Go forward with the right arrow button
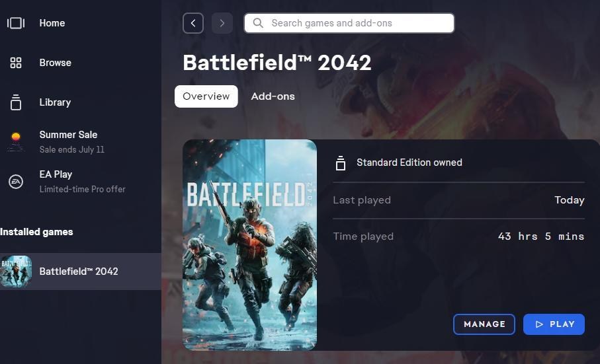This screenshot has height=364, width=600. pyautogui.click(x=222, y=23)
